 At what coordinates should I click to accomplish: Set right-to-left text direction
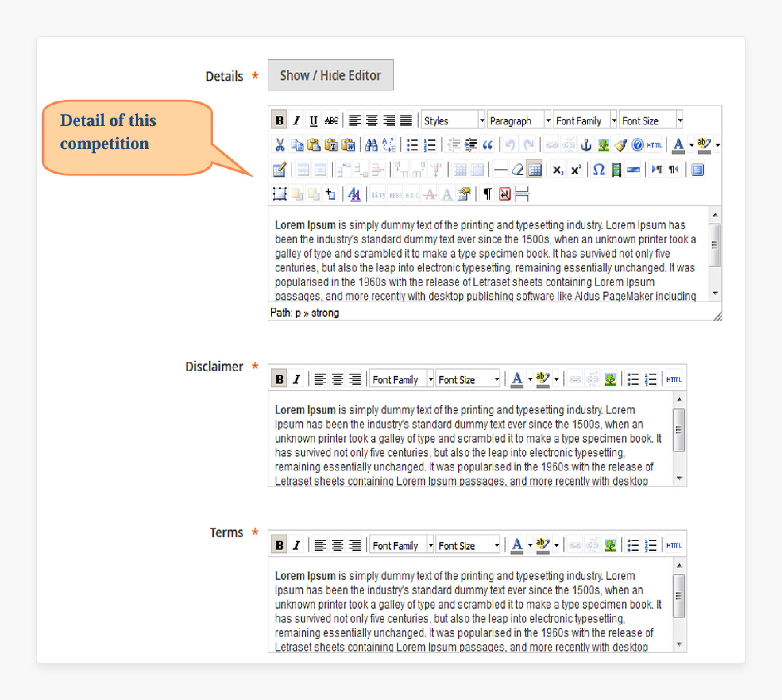click(674, 169)
